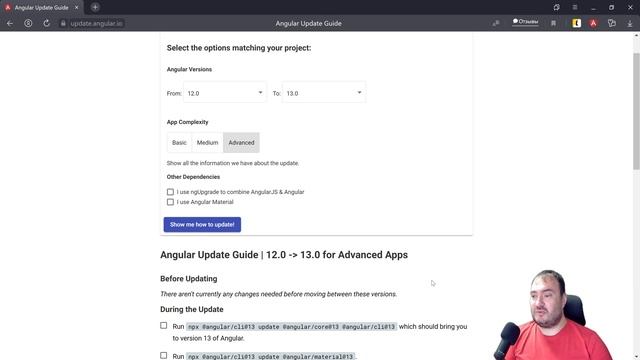Open the To version 13.0 dropdown
This screenshot has height=360, width=640.
click(x=324, y=93)
